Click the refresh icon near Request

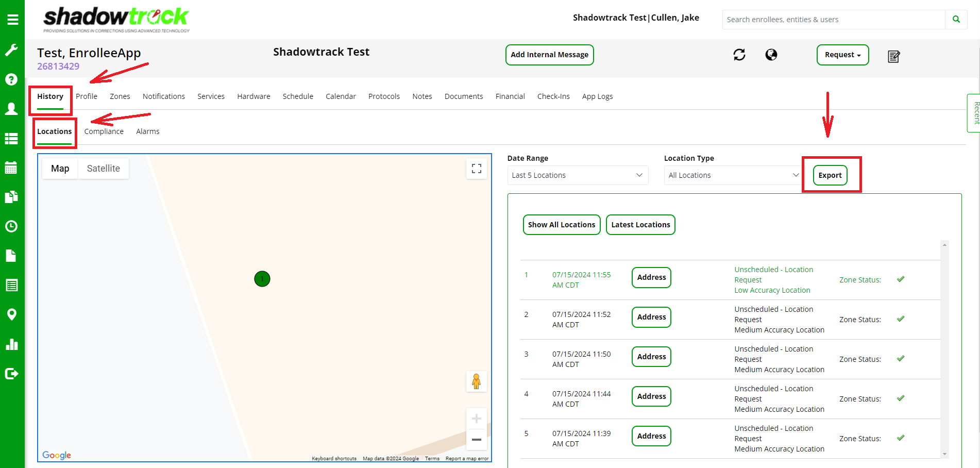[x=739, y=55]
